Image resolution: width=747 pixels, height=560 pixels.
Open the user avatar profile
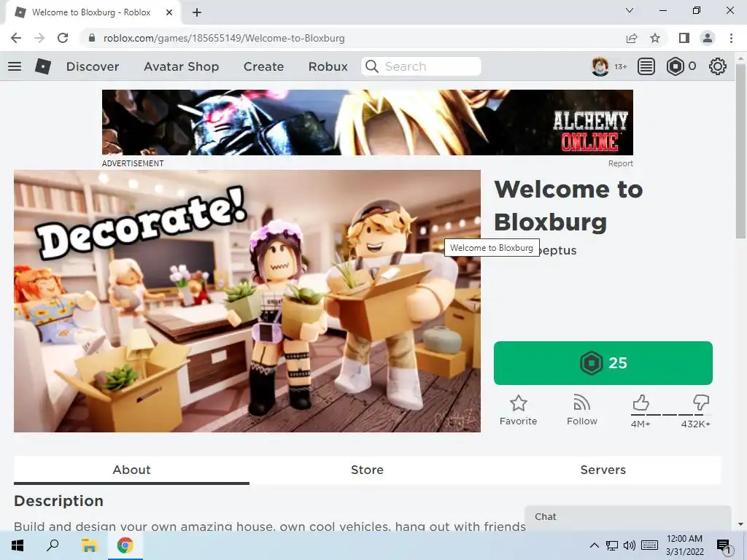[x=600, y=66]
